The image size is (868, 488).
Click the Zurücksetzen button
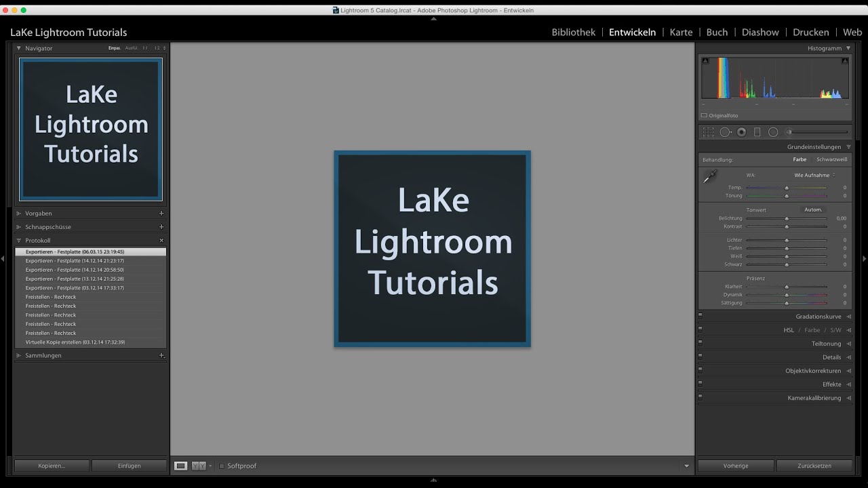click(x=814, y=466)
